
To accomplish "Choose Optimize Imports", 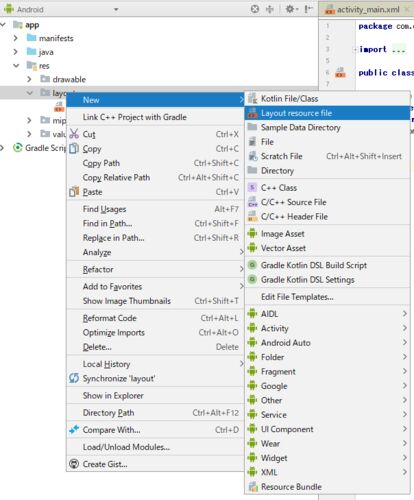I will point(155,332).
